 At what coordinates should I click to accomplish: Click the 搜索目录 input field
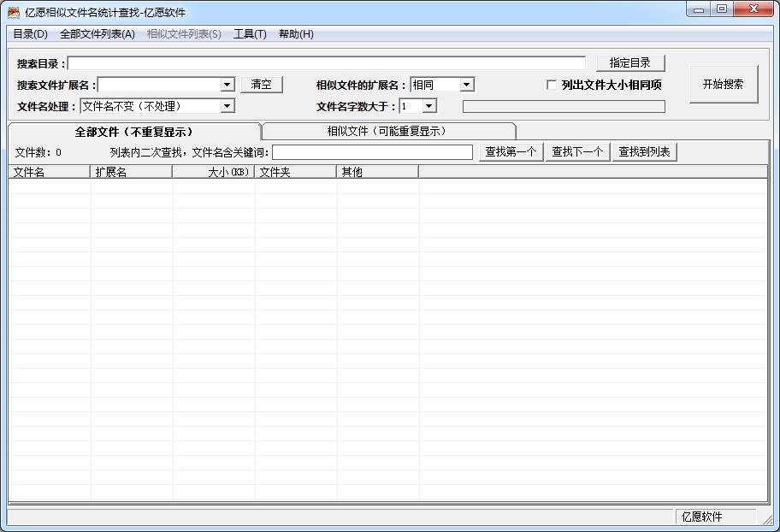[x=326, y=63]
